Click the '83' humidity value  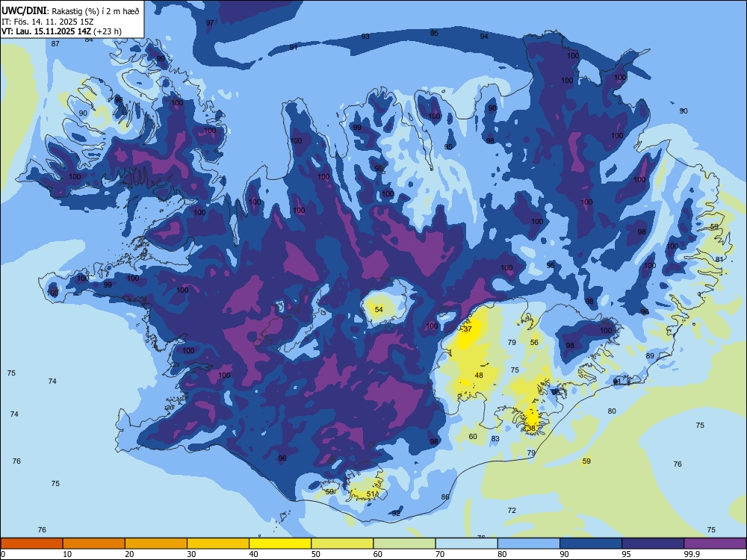click(495, 439)
